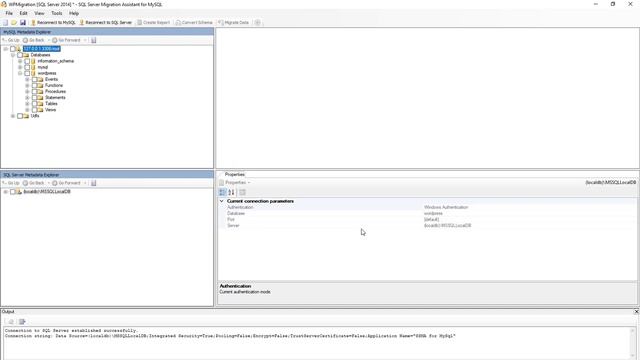
Task: Select the wordpress tree item label
Action: (47, 73)
